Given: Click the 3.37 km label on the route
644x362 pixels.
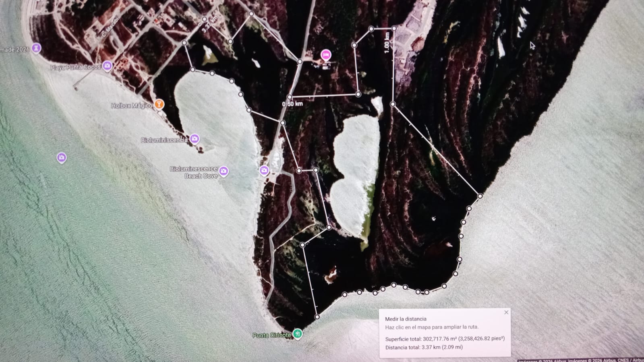Looking at the screenshot, I should 209,24.
